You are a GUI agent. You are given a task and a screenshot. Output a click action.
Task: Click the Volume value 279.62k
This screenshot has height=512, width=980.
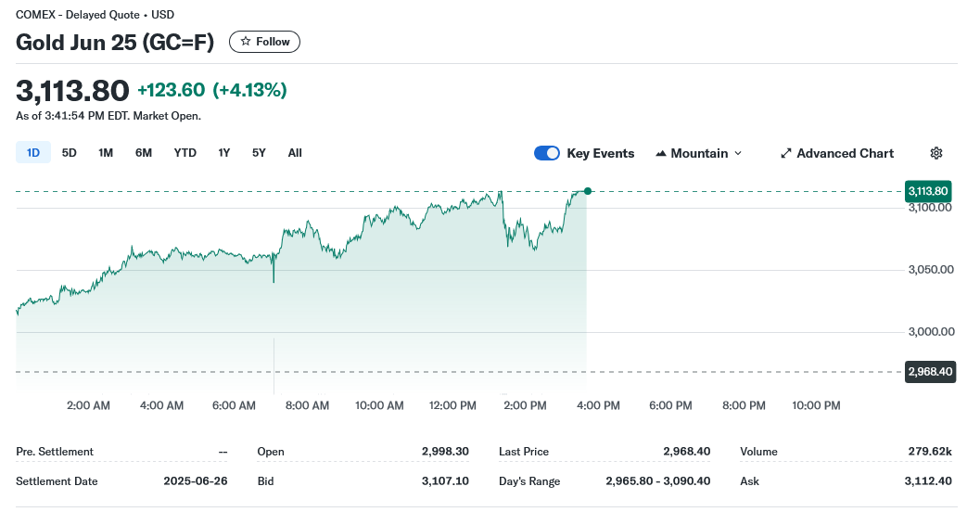930,452
